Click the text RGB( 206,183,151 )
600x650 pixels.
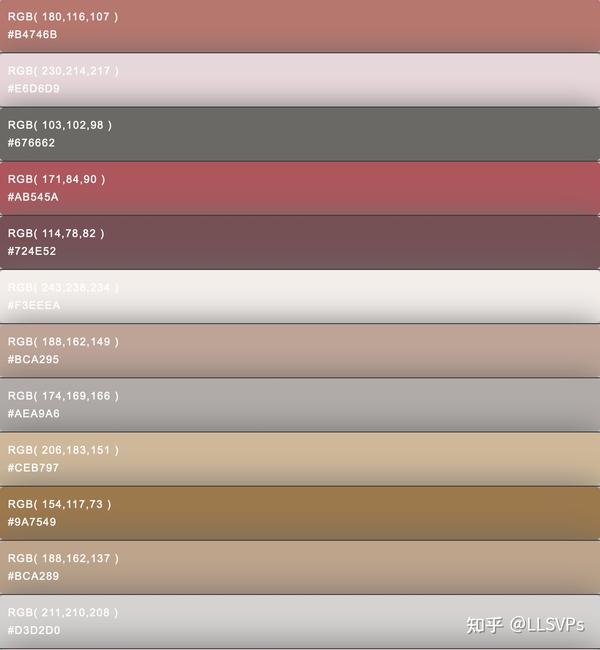(63, 450)
